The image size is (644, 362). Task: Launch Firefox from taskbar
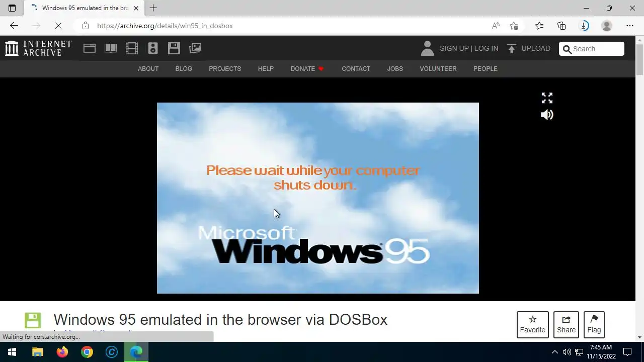point(62,352)
